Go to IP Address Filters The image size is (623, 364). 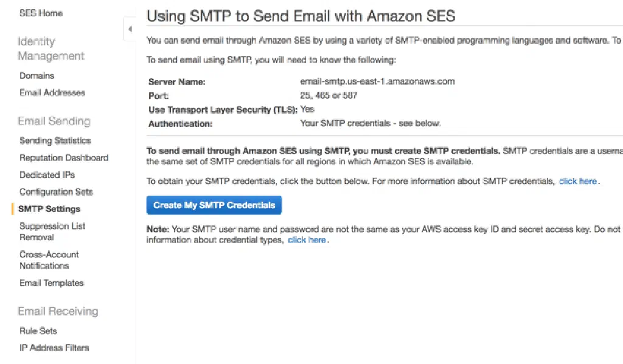[x=54, y=348]
